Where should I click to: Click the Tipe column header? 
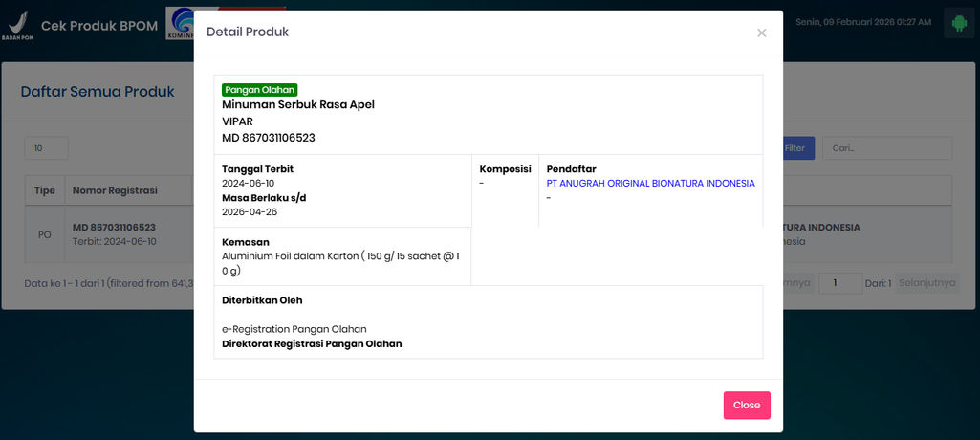pos(45,190)
